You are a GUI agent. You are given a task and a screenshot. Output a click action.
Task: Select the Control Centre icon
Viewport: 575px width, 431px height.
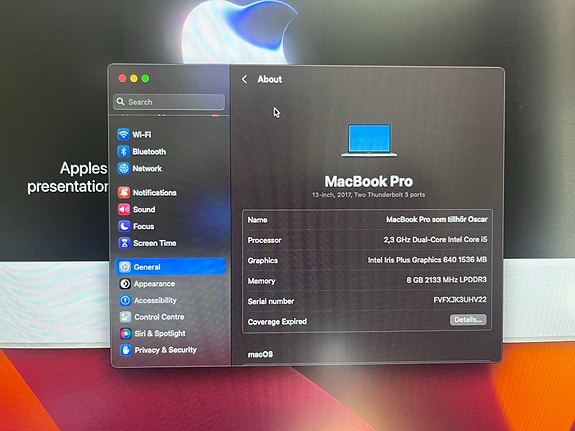pyautogui.click(x=125, y=317)
